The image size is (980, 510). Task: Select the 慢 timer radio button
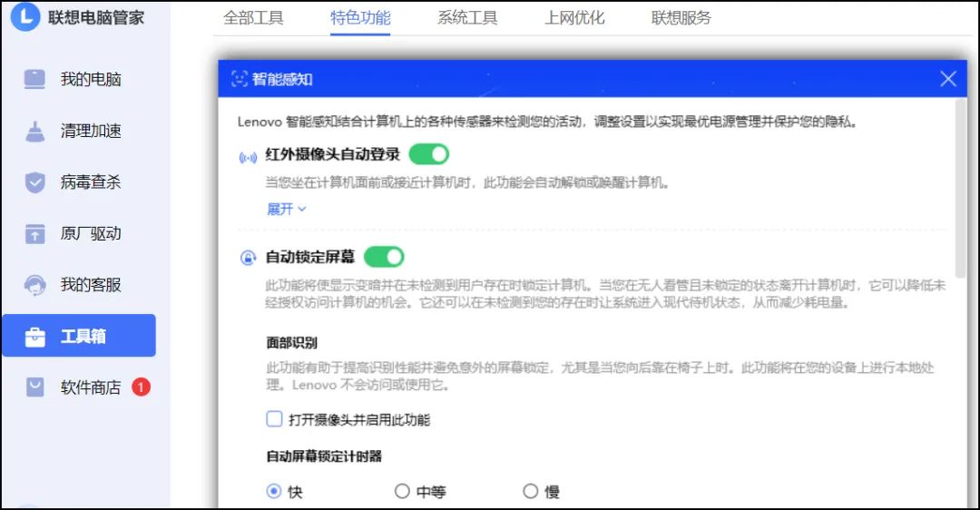pos(530,491)
